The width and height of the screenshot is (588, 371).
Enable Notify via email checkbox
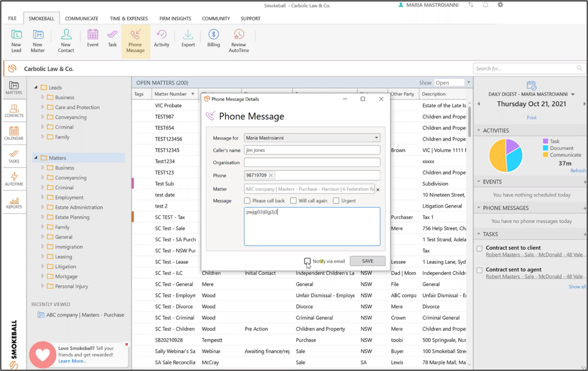pyautogui.click(x=307, y=261)
